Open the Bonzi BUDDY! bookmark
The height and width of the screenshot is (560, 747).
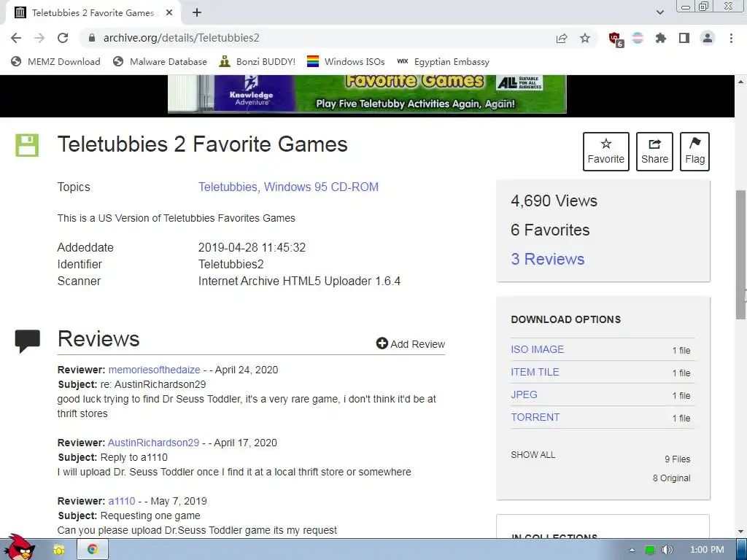point(258,61)
